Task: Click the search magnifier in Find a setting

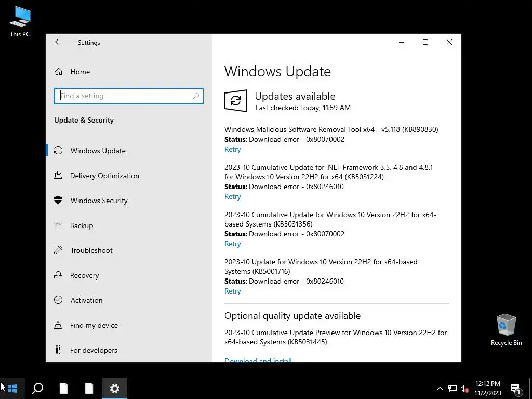Action: click(x=196, y=96)
